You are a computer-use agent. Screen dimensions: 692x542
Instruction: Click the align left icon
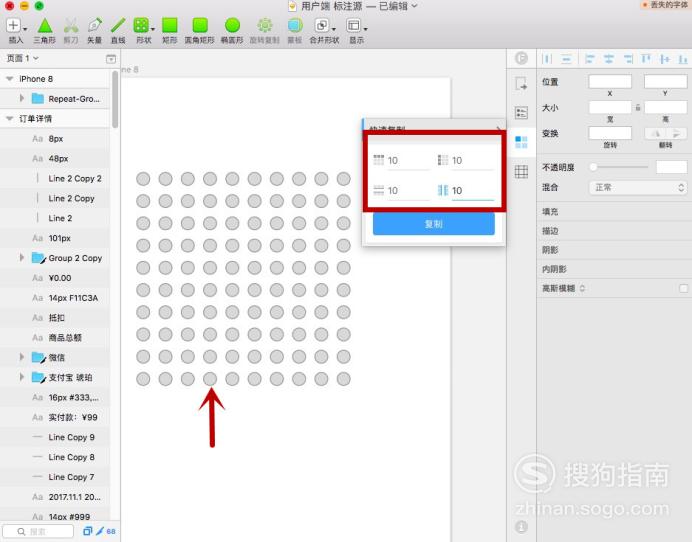(x=590, y=59)
